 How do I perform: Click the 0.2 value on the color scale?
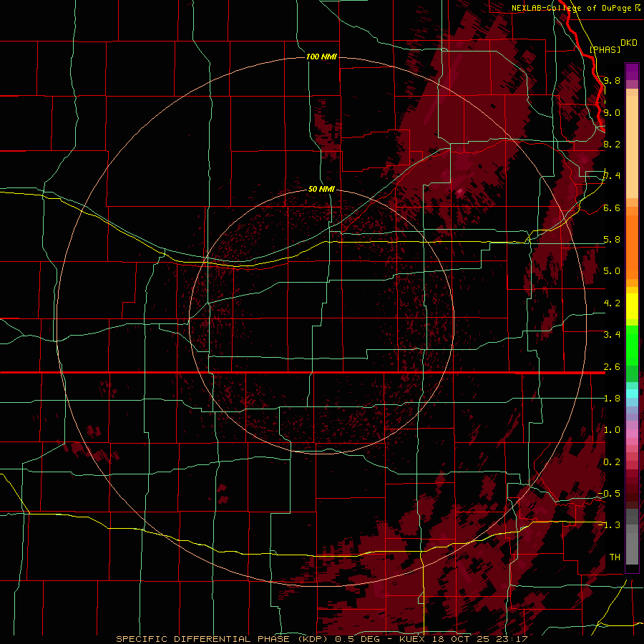pos(612,462)
